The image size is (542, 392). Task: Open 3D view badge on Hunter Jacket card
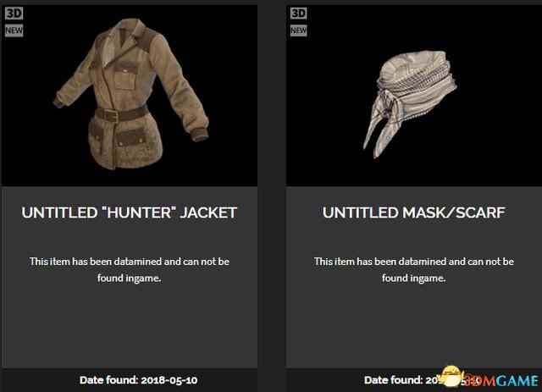click(x=14, y=14)
